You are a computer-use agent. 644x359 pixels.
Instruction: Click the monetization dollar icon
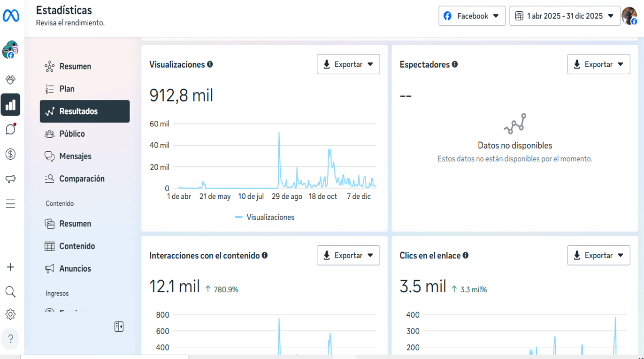coord(10,154)
